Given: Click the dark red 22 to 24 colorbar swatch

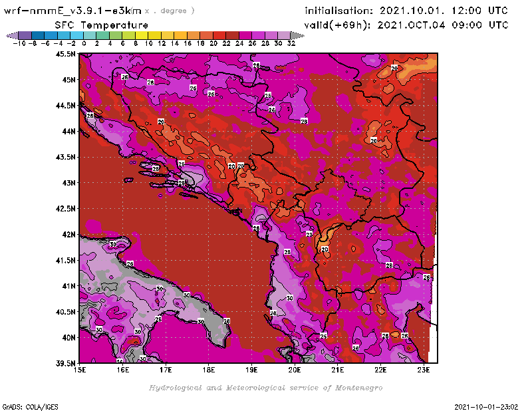Looking at the screenshot, I should tap(232, 35).
